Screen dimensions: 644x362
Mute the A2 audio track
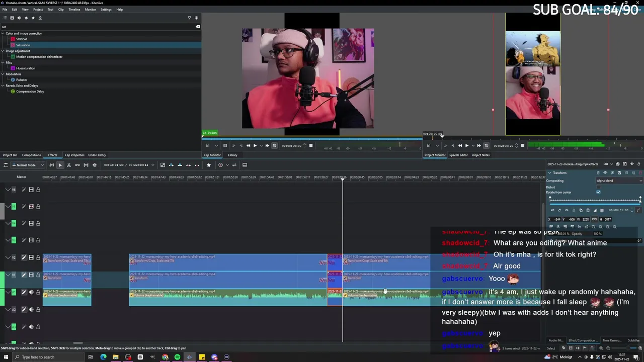(x=31, y=309)
